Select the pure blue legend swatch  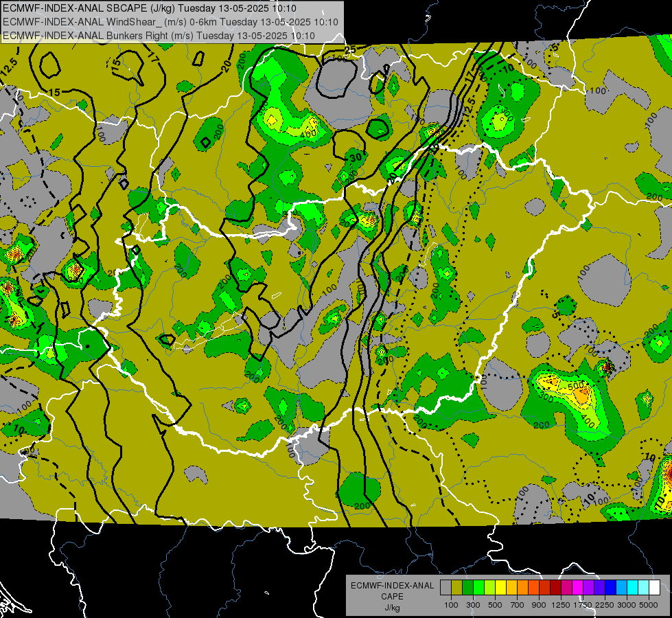pos(611,588)
